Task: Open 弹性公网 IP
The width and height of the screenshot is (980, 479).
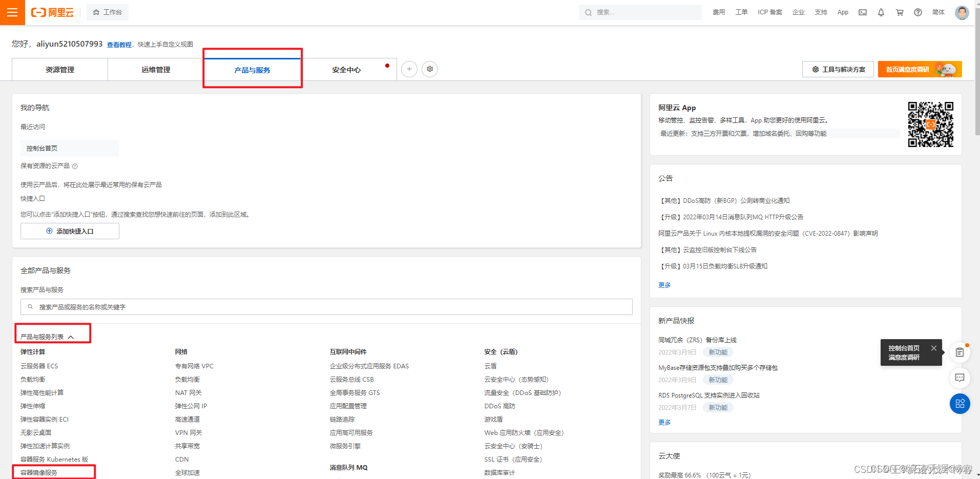Action: click(x=191, y=406)
